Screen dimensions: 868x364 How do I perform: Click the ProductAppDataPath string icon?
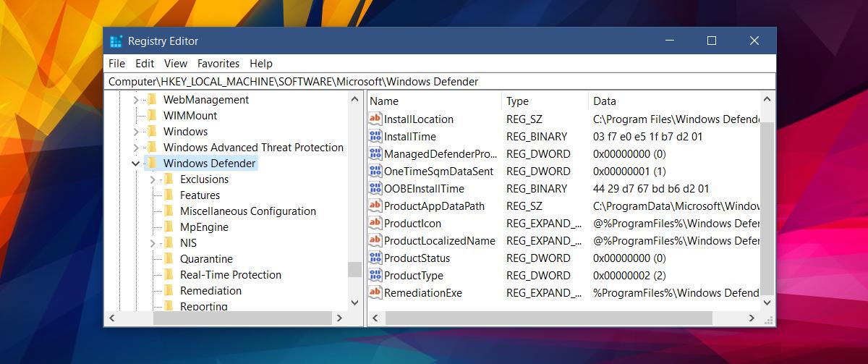coord(375,206)
